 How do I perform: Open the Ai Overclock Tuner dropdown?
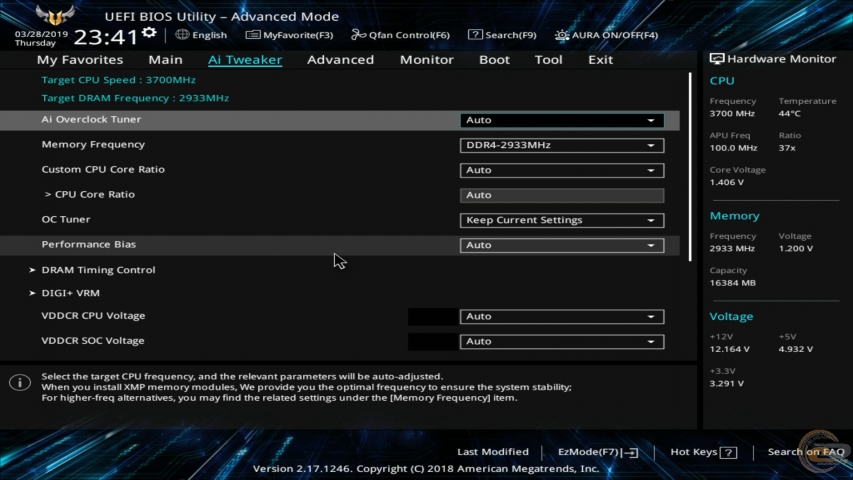point(561,120)
